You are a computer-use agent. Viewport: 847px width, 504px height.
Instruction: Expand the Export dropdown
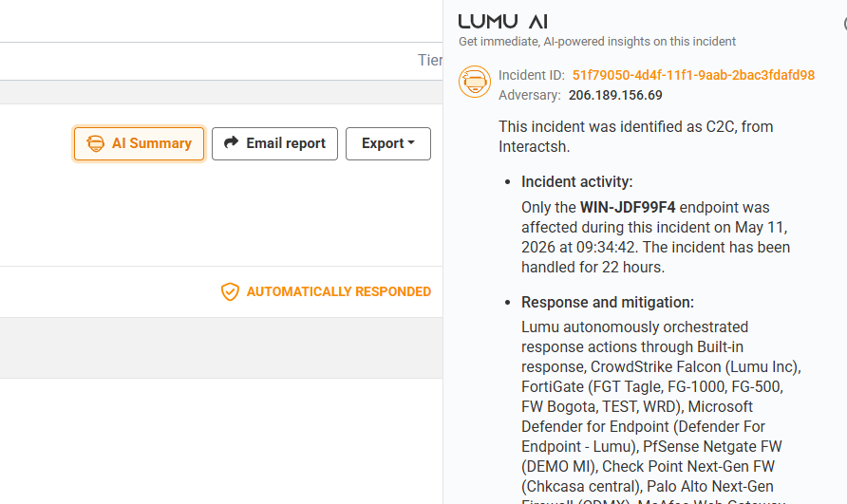387,143
